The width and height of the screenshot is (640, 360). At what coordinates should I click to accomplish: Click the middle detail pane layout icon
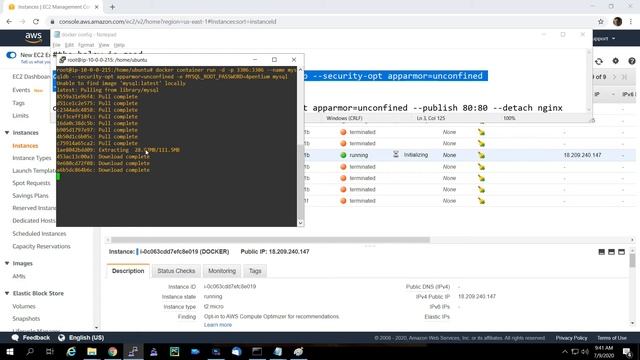[x=611, y=252]
